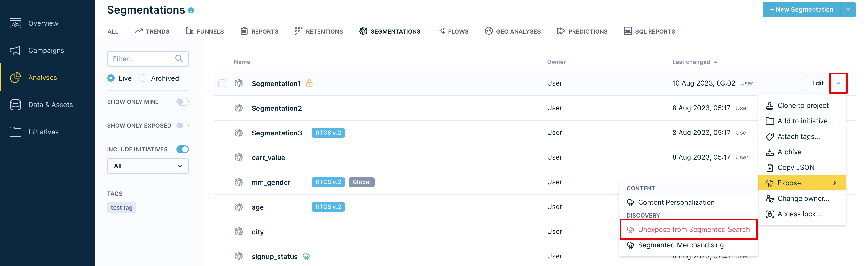This screenshot has height=266, width=868.
Task: Click the Global badge on mm_gender
Action: (361, 182)
